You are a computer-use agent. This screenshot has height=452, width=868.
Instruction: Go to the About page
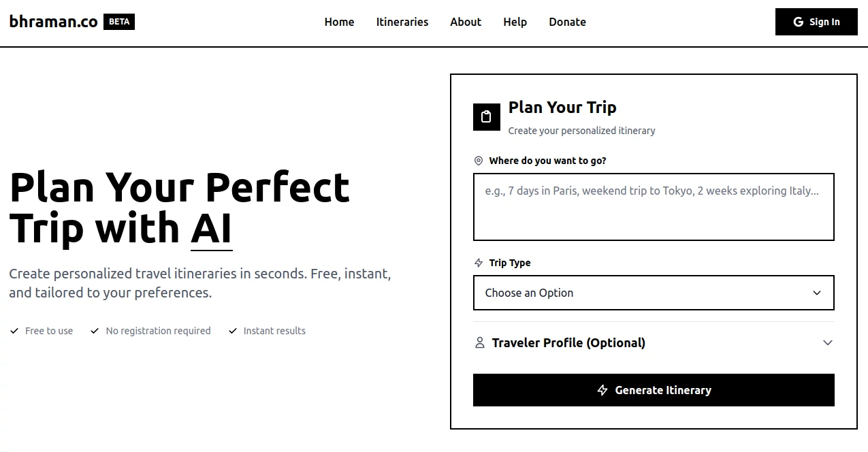(466, 22)
